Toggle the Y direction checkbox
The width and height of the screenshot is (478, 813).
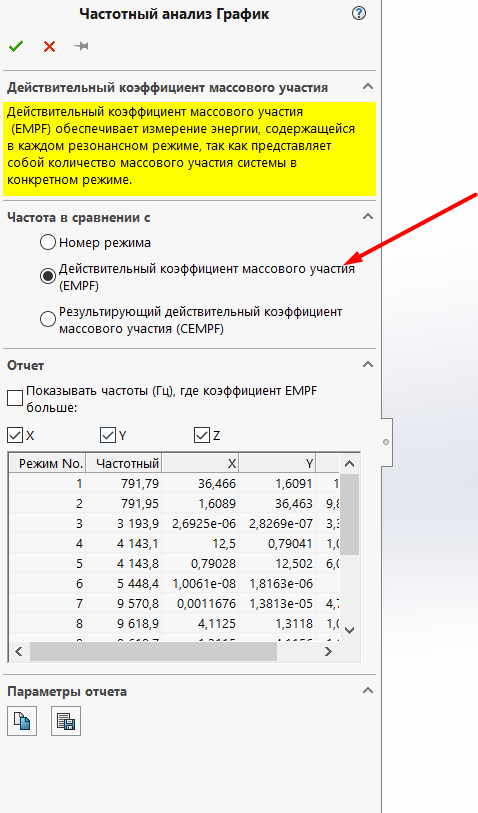tap(108, 435)
